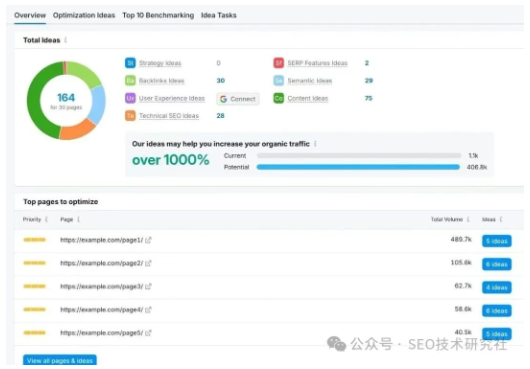Click the info icon by the Page column

pos(78,219)
